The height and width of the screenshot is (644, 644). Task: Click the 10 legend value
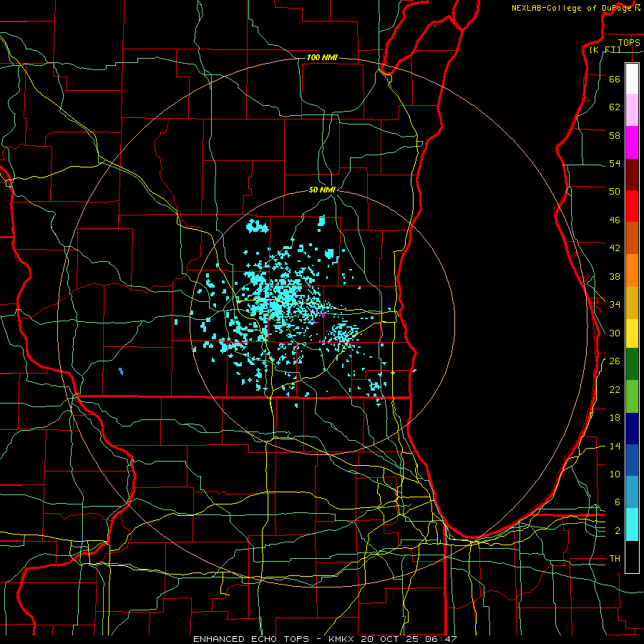(x=615, y=474)
